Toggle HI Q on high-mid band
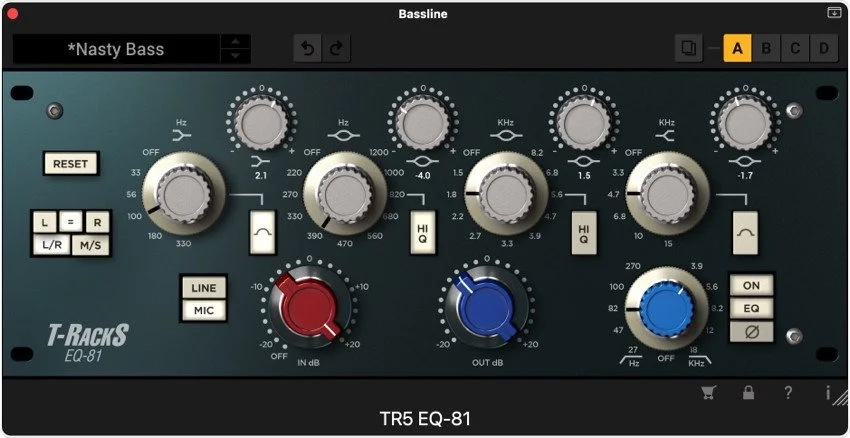 pos(583,233)
